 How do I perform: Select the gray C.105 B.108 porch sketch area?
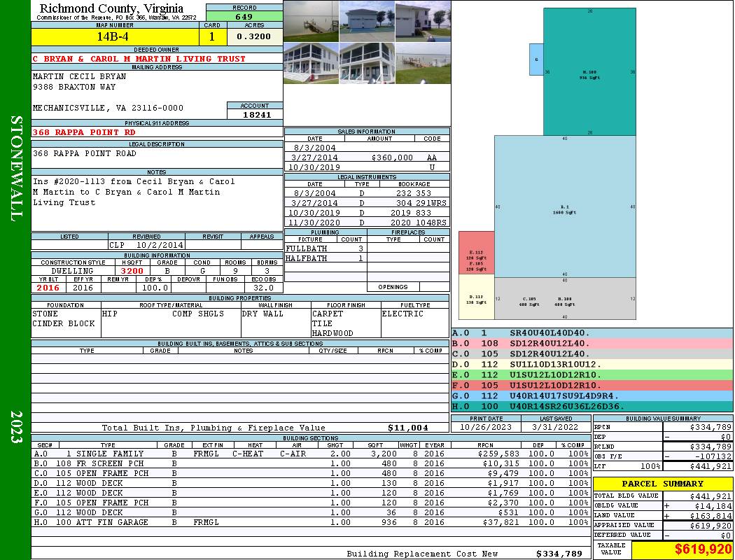(x=565, y=298)
